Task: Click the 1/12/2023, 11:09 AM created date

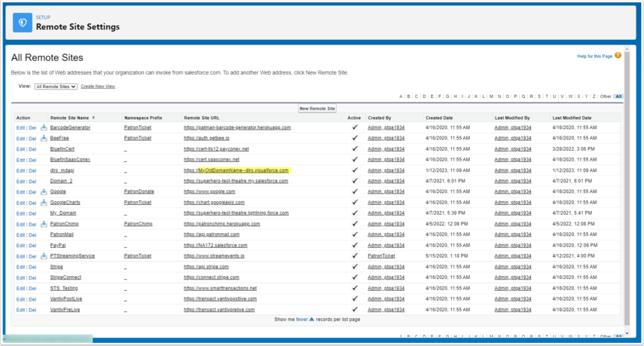Action: [447, 170]
